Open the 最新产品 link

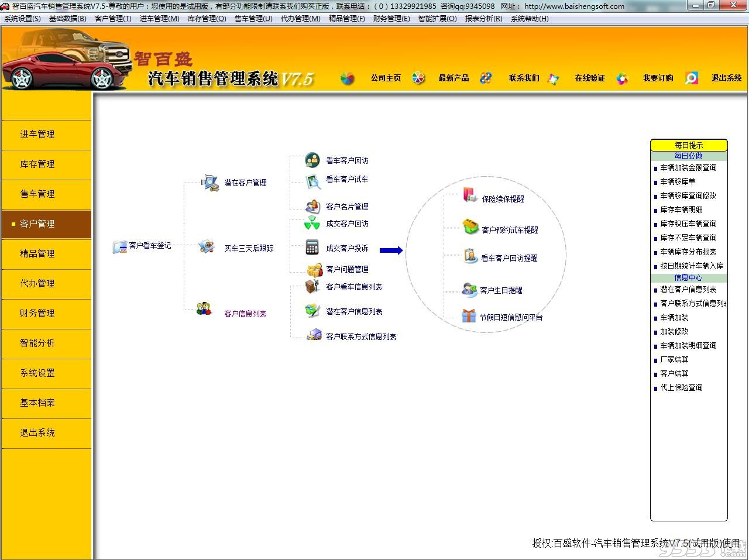(x=453, y=78)
